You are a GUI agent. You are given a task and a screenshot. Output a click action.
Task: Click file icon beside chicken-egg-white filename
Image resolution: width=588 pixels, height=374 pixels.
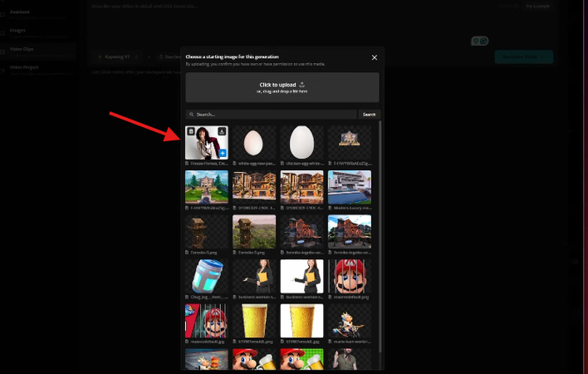[282, 164]
